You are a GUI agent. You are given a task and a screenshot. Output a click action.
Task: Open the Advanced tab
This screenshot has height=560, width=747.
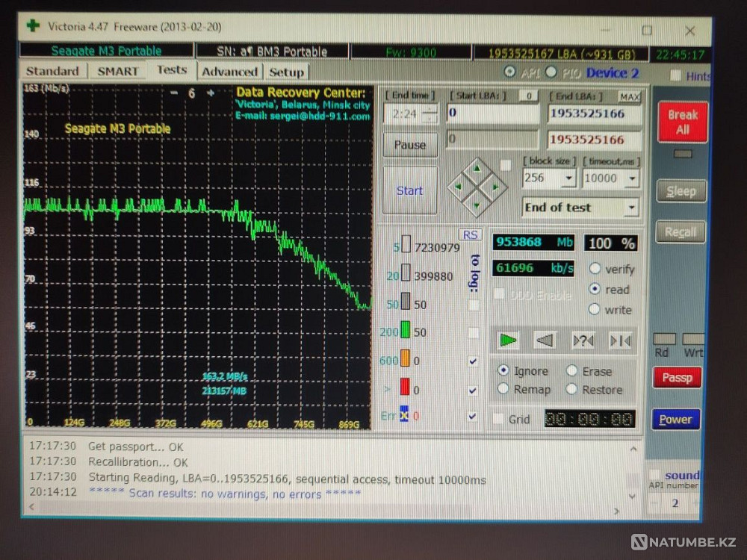pyautogui.click(x=229, y=72)
